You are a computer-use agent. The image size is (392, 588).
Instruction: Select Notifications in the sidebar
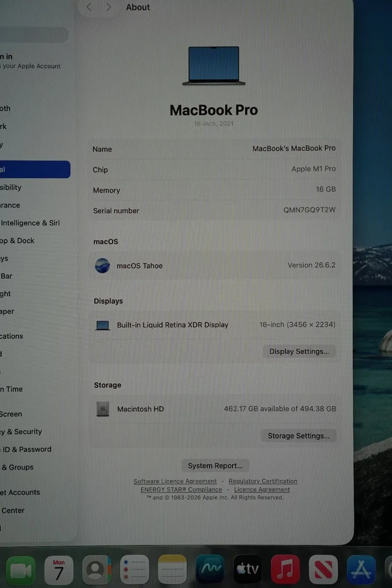[x=12, y=336]
